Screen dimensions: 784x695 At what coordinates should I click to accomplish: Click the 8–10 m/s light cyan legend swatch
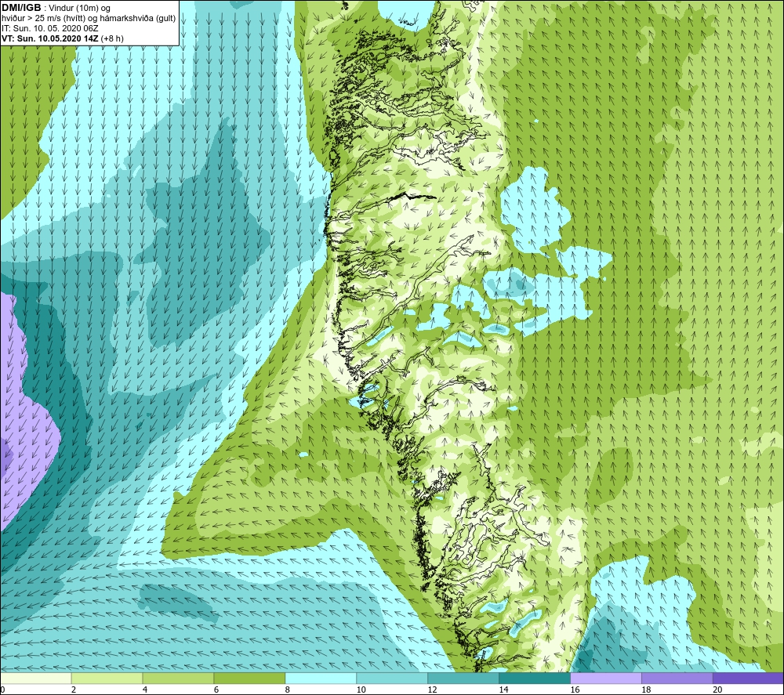pyautogui.click(x=321, y=678)
